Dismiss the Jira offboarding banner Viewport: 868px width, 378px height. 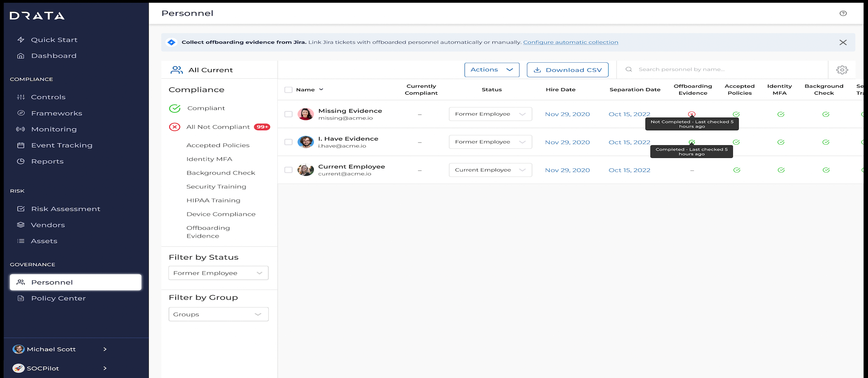click(x=843, y=42)
